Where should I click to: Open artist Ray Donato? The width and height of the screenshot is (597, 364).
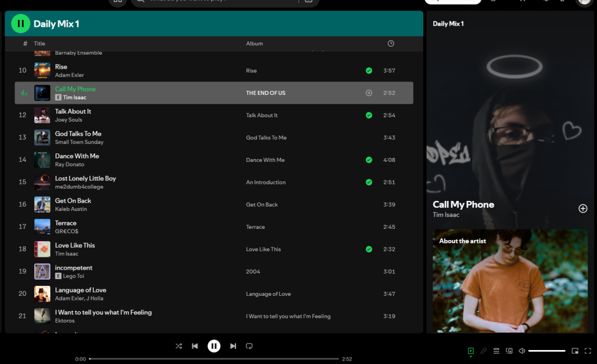tap(70, 164)
